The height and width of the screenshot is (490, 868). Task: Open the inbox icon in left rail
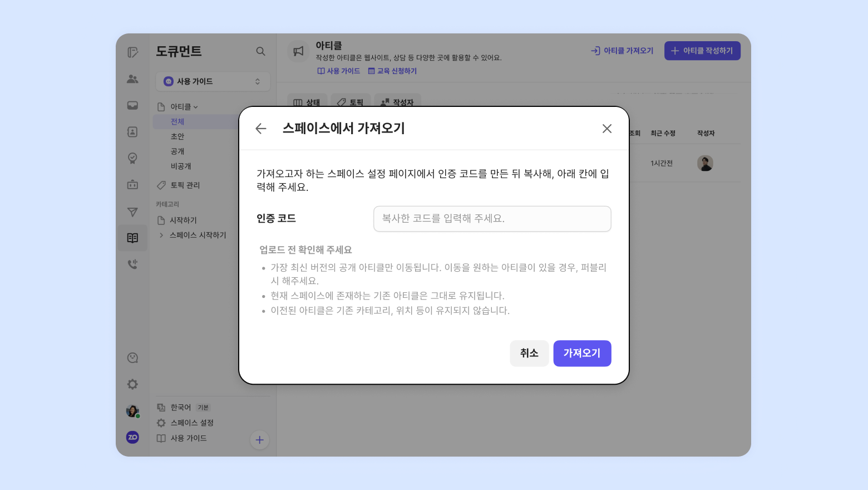pyautogui.click(x=132, y=105)
